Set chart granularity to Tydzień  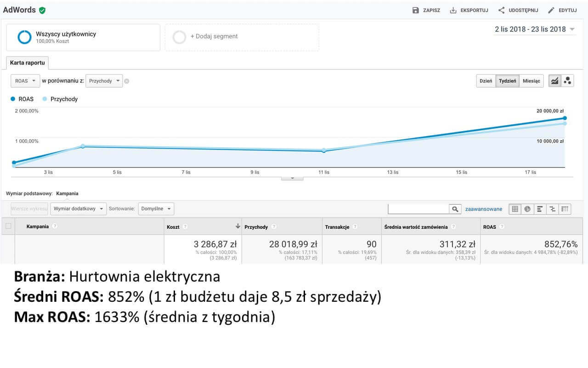click(x=507, y=81)
